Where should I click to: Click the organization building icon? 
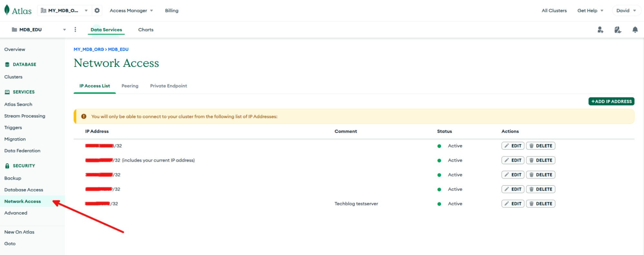(x=43, y=11)
